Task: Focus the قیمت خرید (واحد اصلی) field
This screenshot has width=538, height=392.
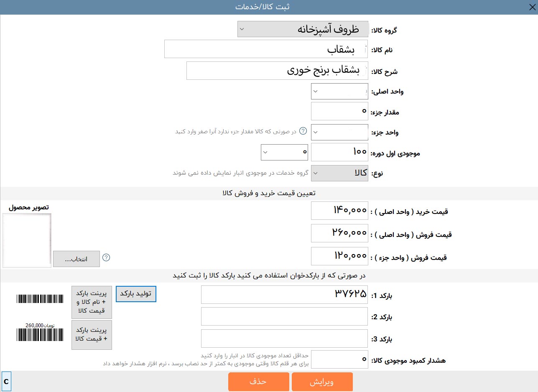Action: tap(339, 211)
